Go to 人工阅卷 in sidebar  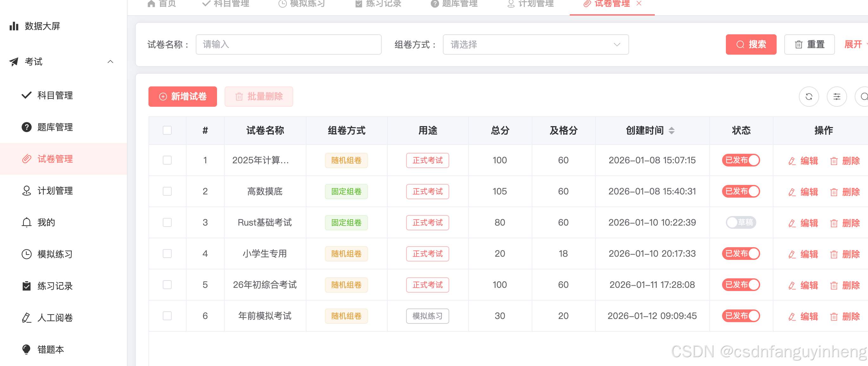[55, 317]
